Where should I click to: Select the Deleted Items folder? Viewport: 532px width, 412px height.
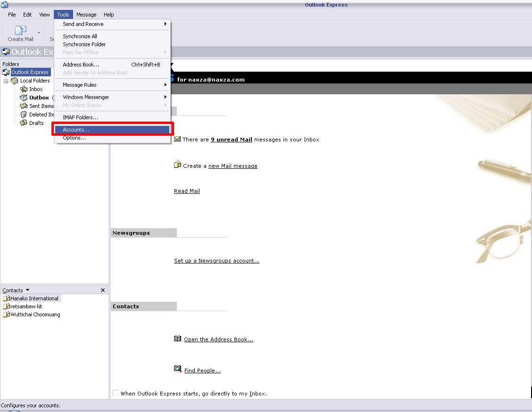(x=42, y=115)
